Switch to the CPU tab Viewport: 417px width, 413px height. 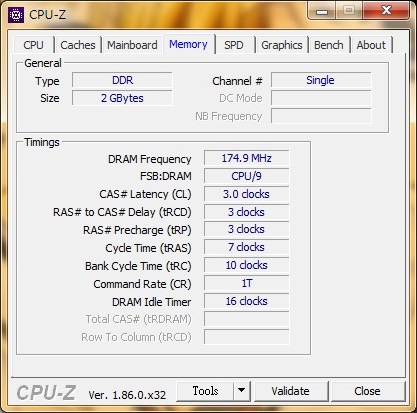[x=34, y=45]
